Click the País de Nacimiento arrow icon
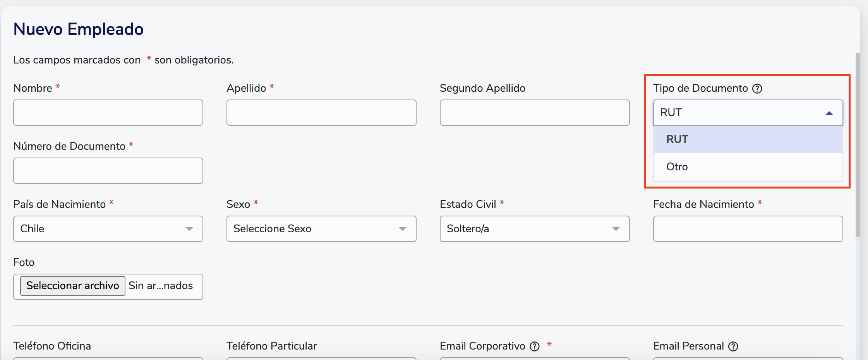This screenshot has height=360, width=868. 189,229
